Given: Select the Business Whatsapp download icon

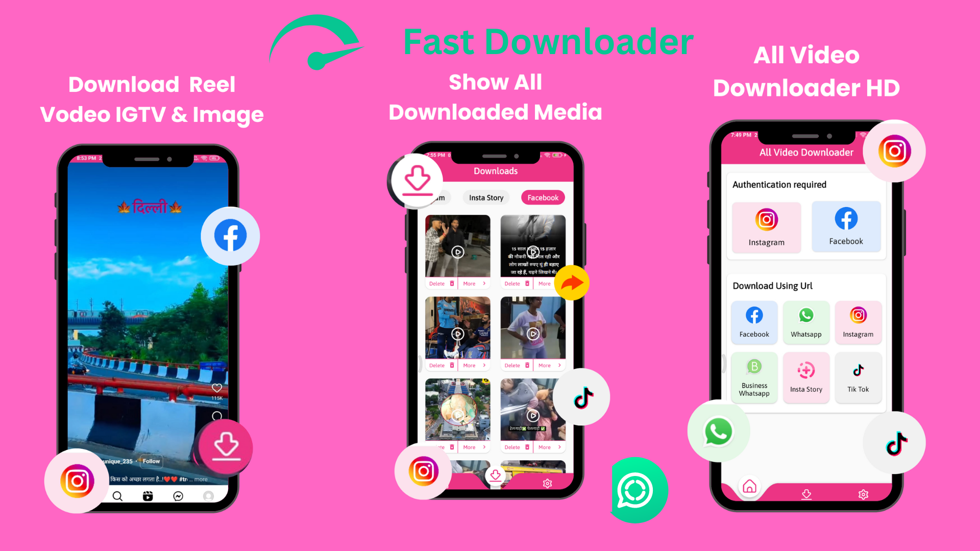Looking at the screenshot, I should (754, 375).
